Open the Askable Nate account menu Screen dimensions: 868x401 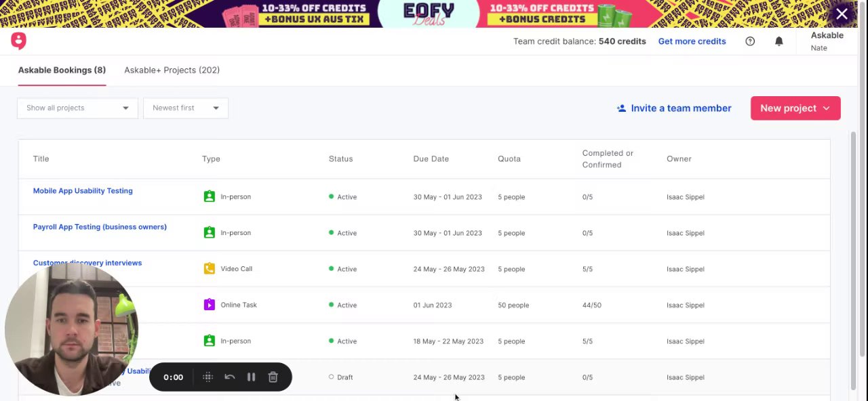point(827,41)
